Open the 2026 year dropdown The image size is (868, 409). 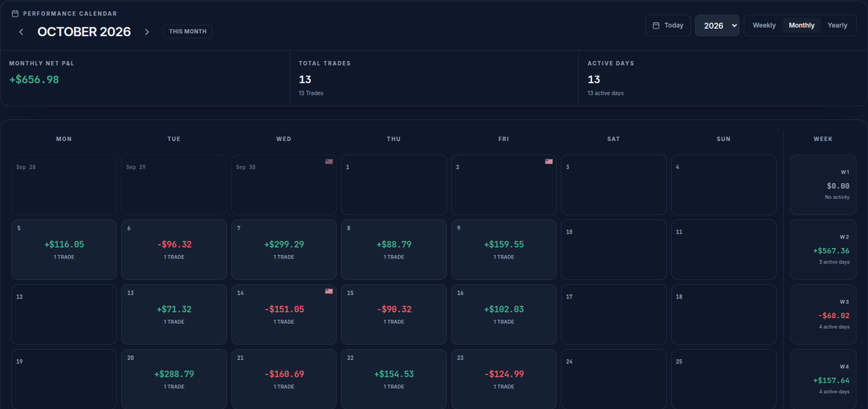tap(717, 25)
